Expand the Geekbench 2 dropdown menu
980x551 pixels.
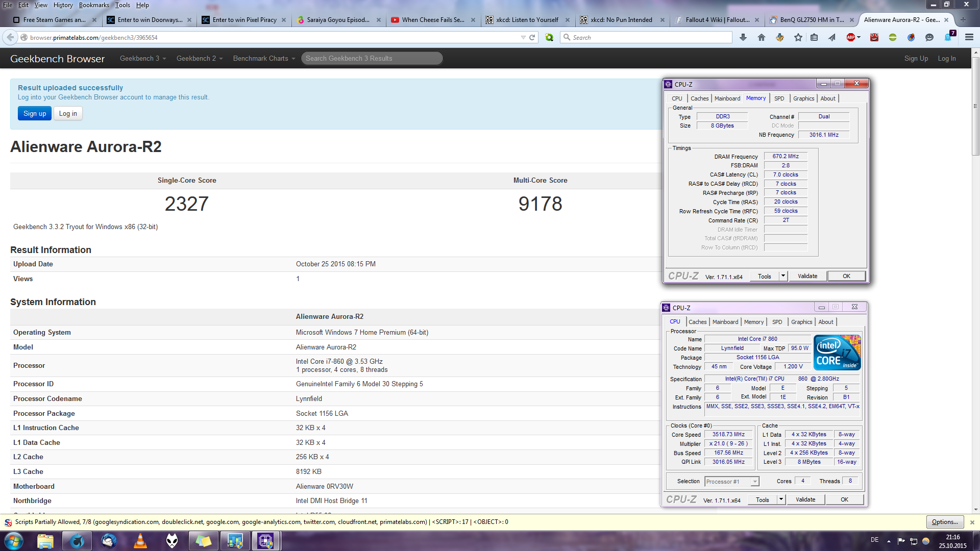(x=200, y=58)
